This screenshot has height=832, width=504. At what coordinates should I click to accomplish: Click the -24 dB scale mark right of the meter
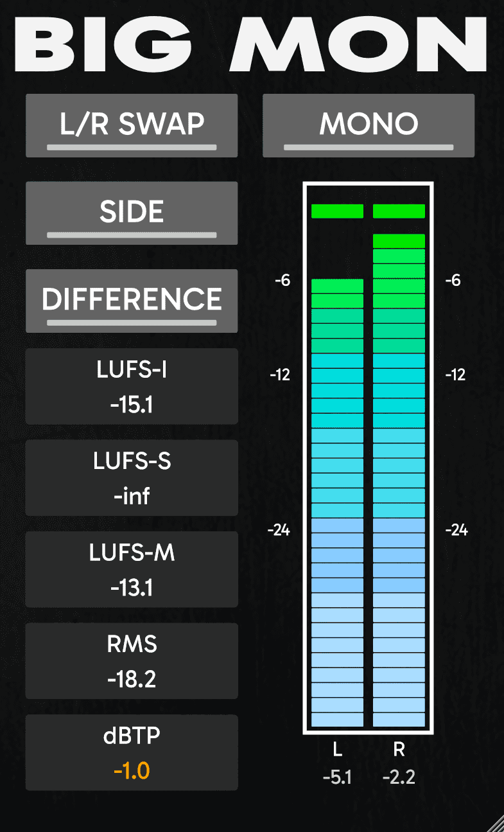456,530
